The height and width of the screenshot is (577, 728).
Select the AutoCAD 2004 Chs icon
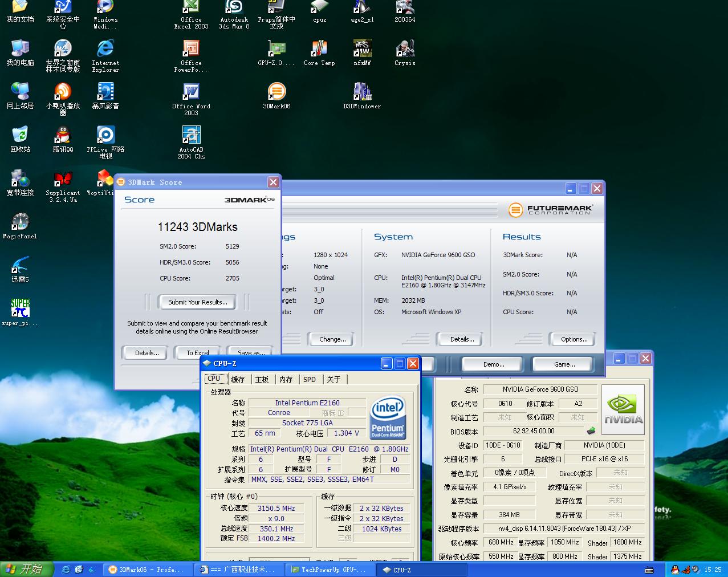coord(191,143)
